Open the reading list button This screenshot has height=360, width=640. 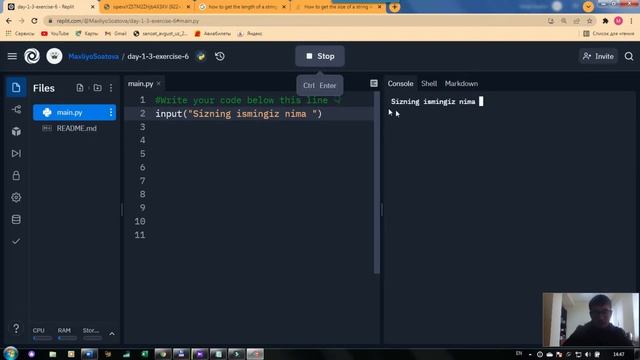[609, 33]
